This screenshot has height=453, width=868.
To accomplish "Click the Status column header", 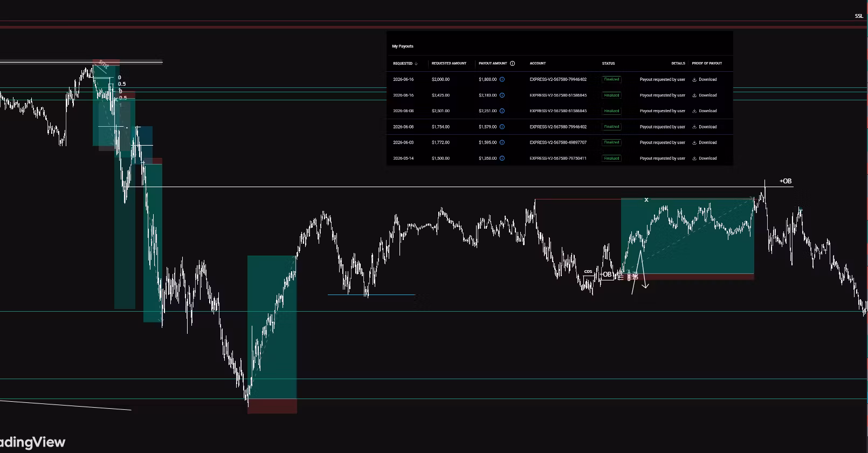I will 608,64.
